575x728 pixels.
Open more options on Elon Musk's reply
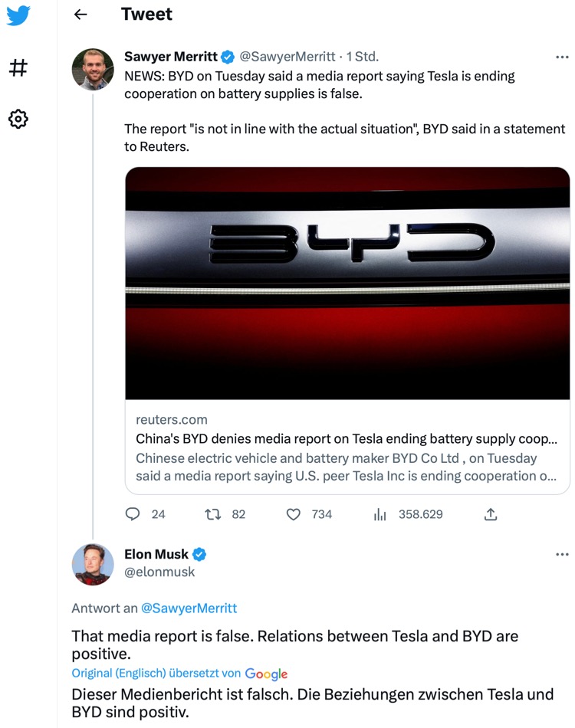[562, 554]
